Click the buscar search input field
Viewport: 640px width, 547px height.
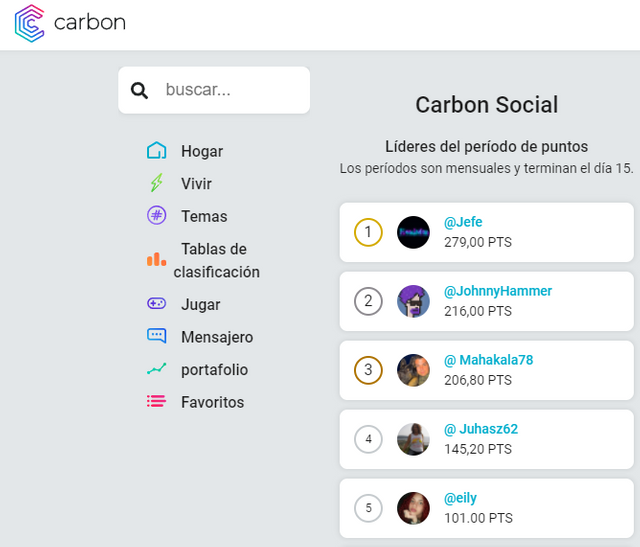pos(214,90)
